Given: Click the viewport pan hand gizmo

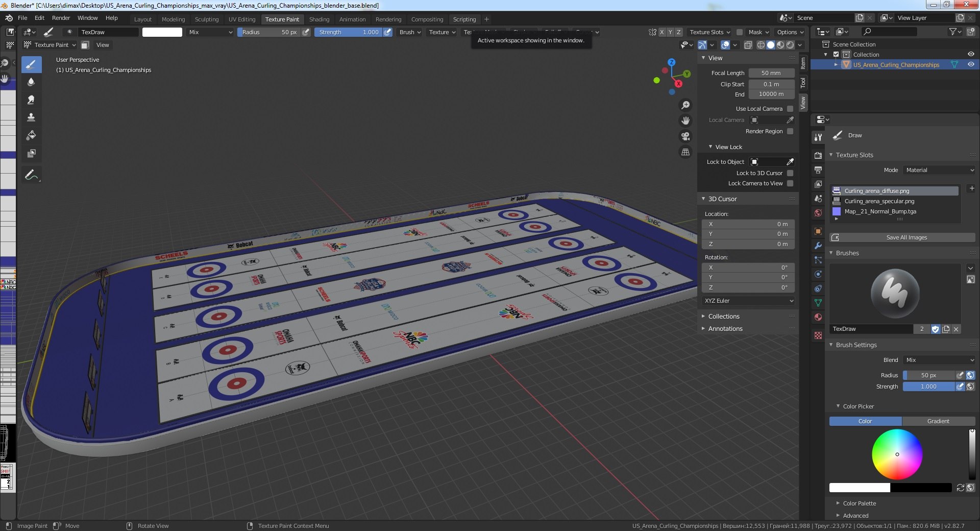Looking at the screenshot, I should pos(685,120).
